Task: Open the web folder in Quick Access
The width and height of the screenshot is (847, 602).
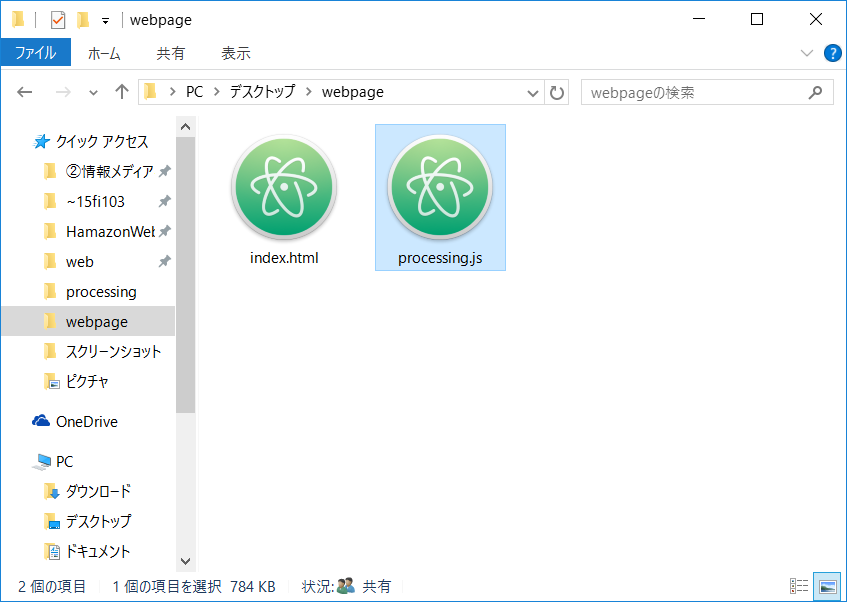Action: tap(80, 262)
